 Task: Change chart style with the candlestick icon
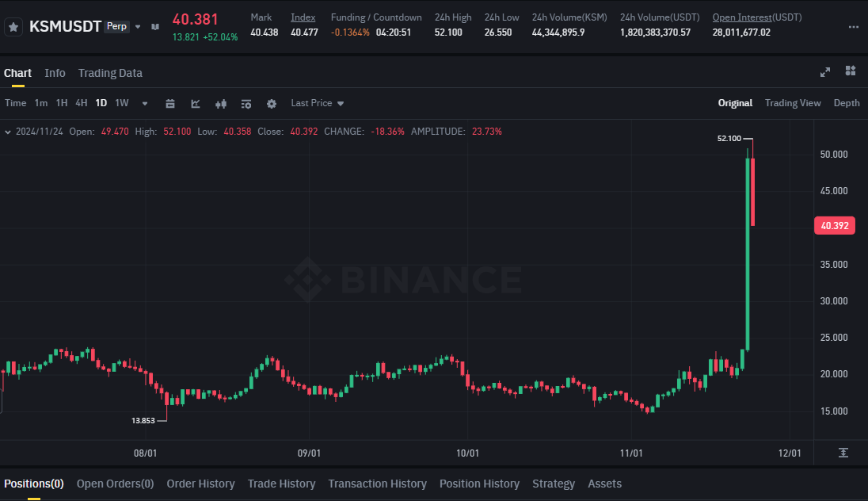pyautogui.click(x=221, y=104)
